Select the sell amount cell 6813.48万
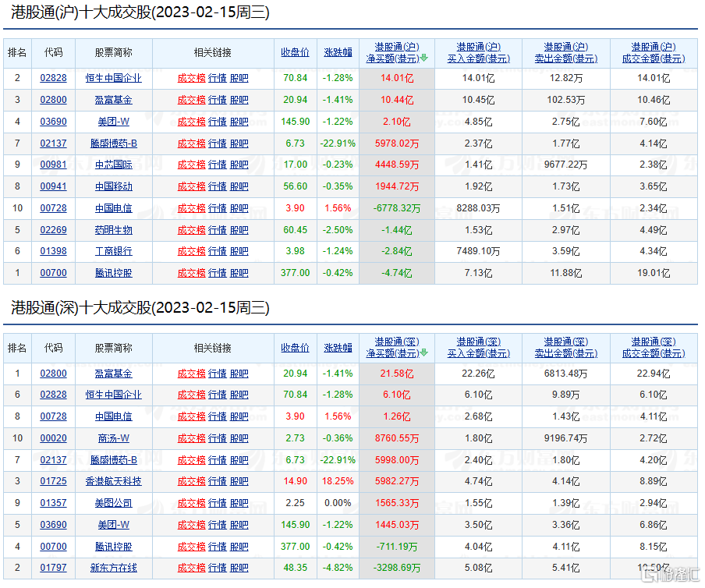 (x=565, y=373)
